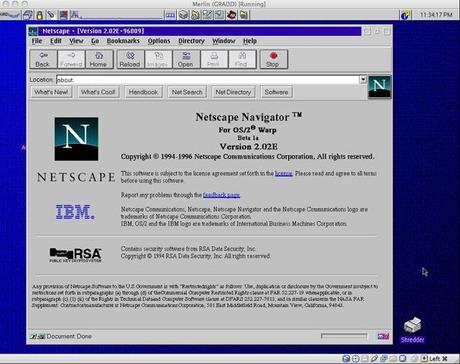
Task: Click the shutdown icon in WarpCenter
Action: [63, 15]
